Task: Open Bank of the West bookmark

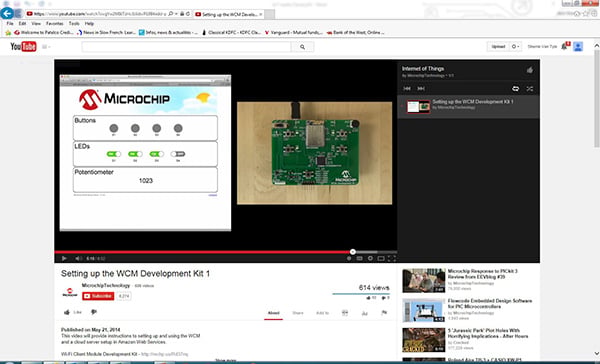Action: click(x=355, y=33)
